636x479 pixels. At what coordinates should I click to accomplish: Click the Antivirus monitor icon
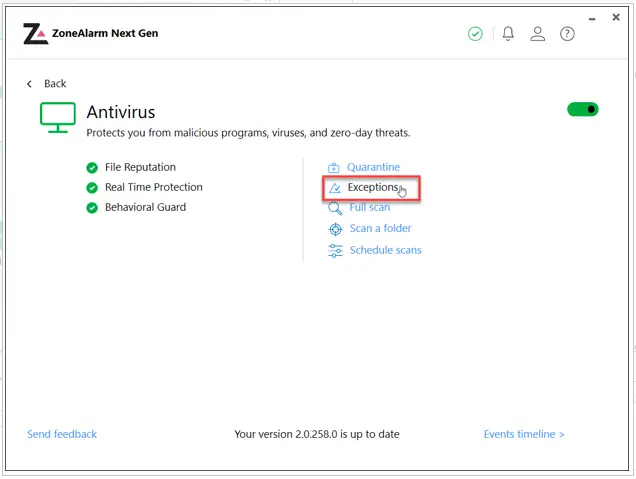point(58,118)
